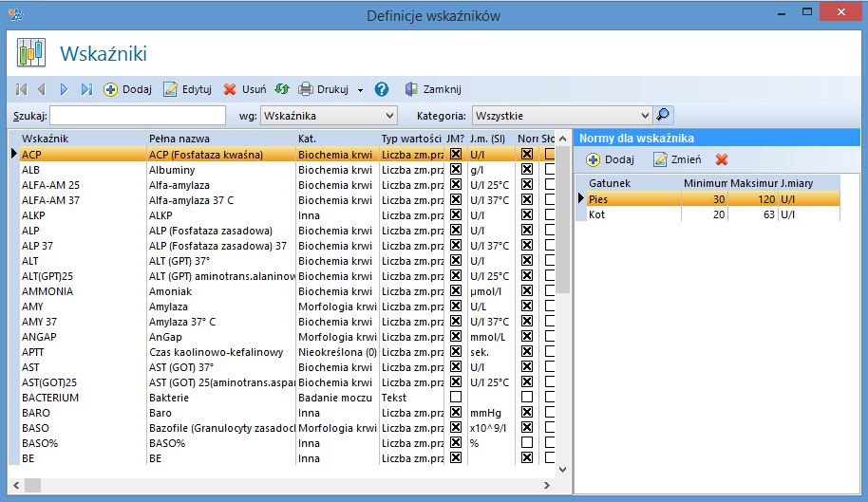Image resolution: width=868 pixels, height=502 pixels.
Task: Toggle Norm checkbox for the BASO% row
Action: 527,442
